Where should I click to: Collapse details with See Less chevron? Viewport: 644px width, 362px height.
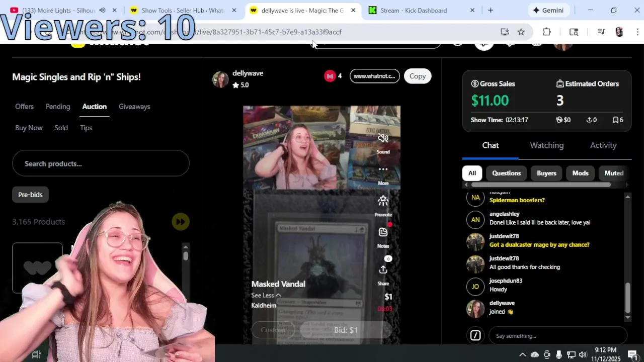[278, 296]
